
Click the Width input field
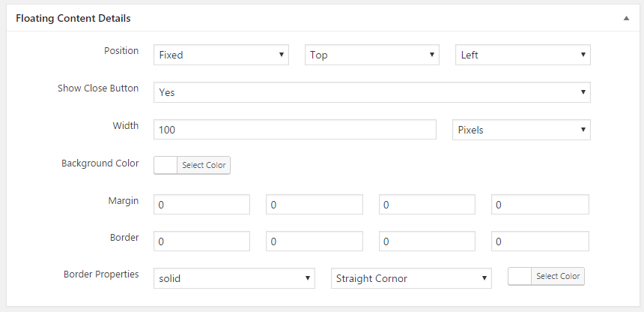pyautogui.click(x=295, y=130)
